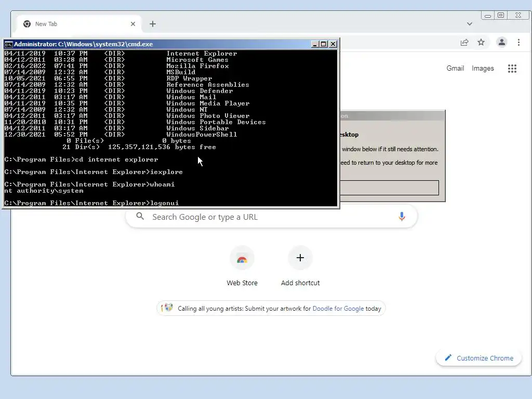
Task: Click the 'MSBuild' directory entry
Action: coord(181,72)
